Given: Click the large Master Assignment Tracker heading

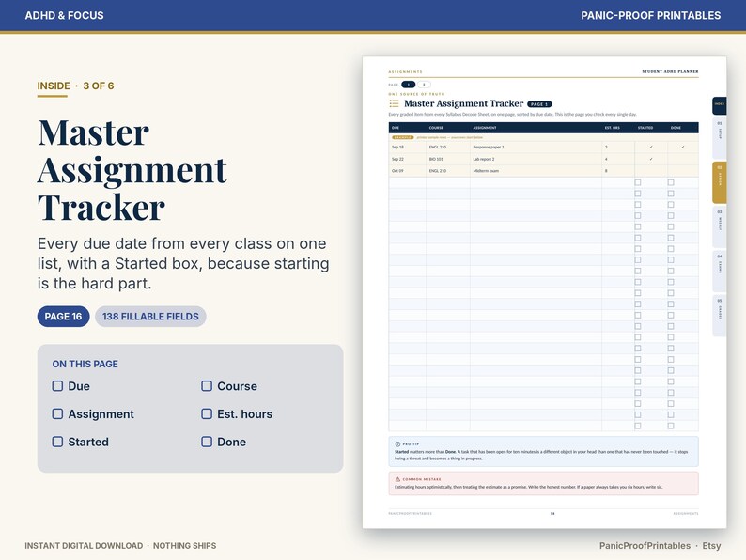Looking at the screenshot, I should coord(132,170).
